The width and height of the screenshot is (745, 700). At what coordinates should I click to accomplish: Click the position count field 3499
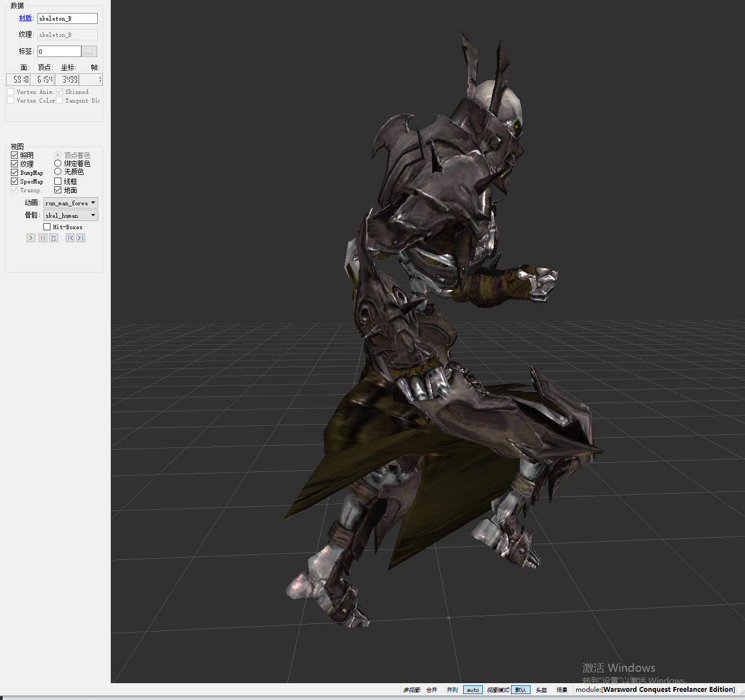[x=67, y=79]
